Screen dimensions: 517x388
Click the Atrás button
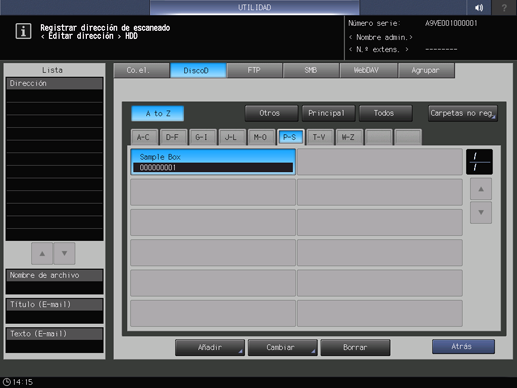coord(463,347)
